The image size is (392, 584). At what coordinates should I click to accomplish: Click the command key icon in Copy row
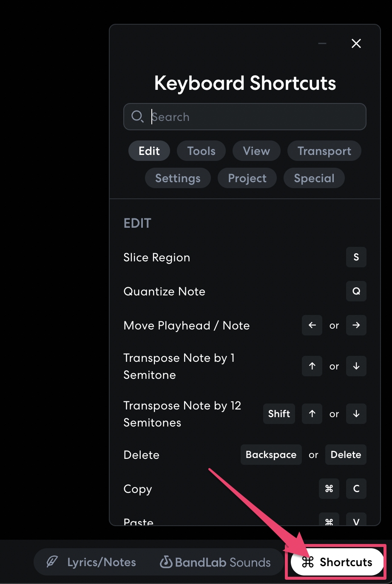tap(329, 489)
